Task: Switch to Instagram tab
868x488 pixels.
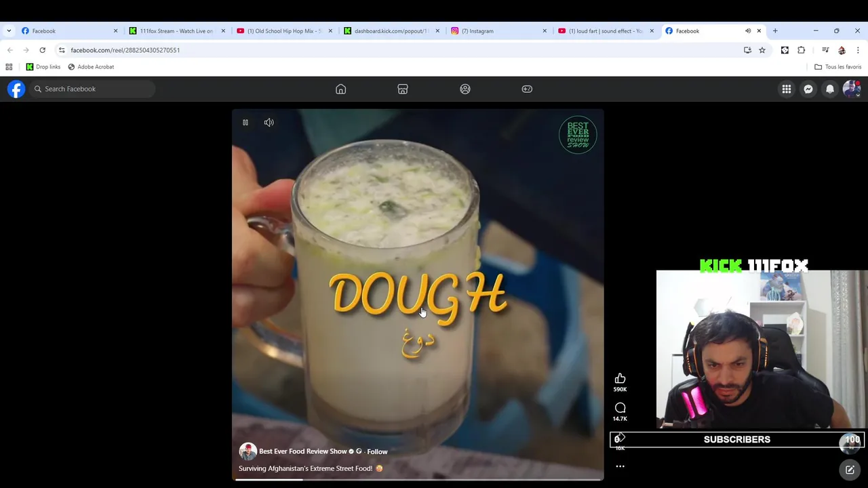Action: coord(498,30)
